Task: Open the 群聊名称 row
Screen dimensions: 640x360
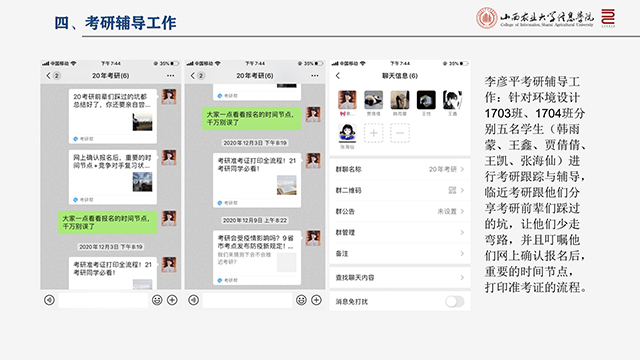Action: [x=400, y=169]
